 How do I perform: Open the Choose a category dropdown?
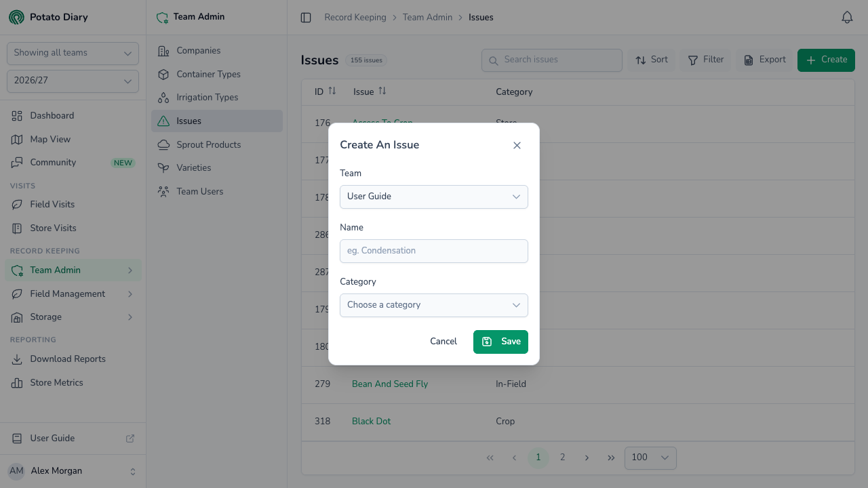(x=434, y=305)
